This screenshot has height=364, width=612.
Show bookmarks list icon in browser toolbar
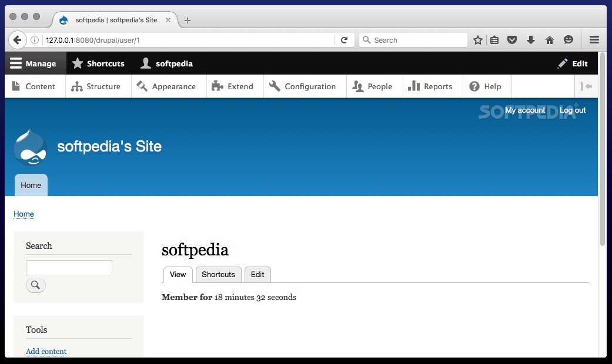pos(494,40)
